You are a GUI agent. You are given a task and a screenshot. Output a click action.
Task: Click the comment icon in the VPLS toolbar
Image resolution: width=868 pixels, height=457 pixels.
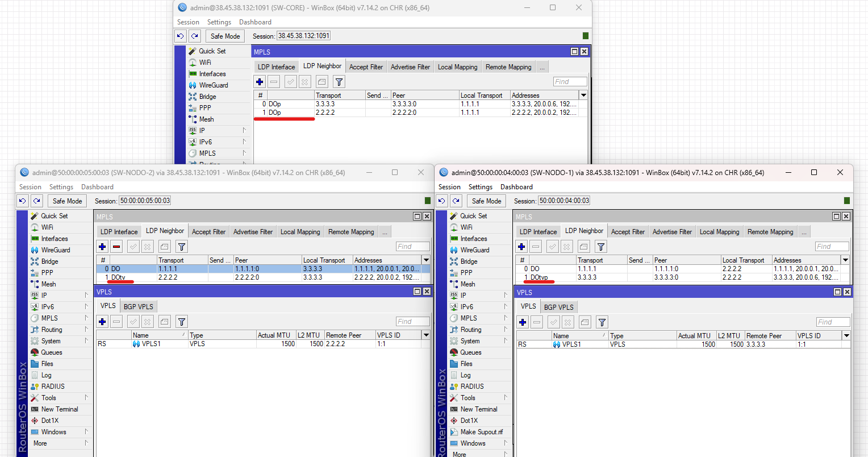164,322
